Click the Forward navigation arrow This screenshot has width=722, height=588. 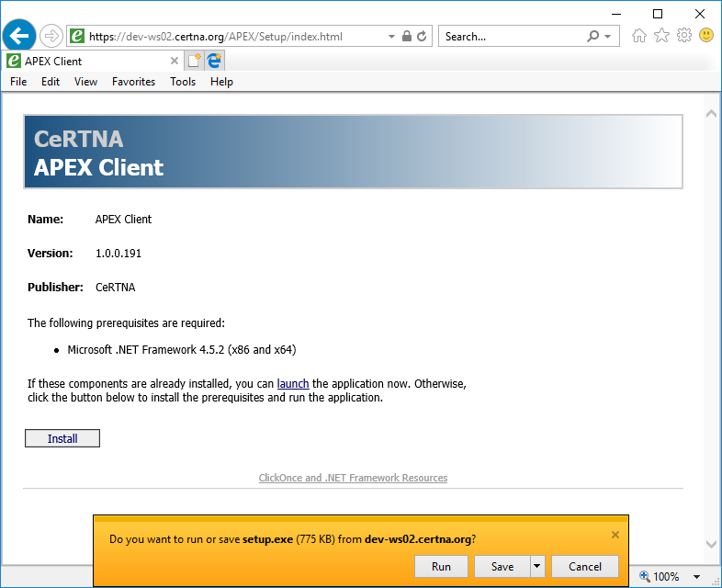coord(51,36)
